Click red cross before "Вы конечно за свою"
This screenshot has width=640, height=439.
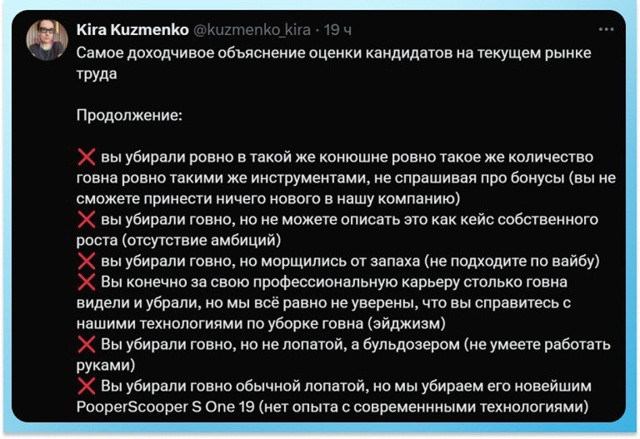[86, 282]
